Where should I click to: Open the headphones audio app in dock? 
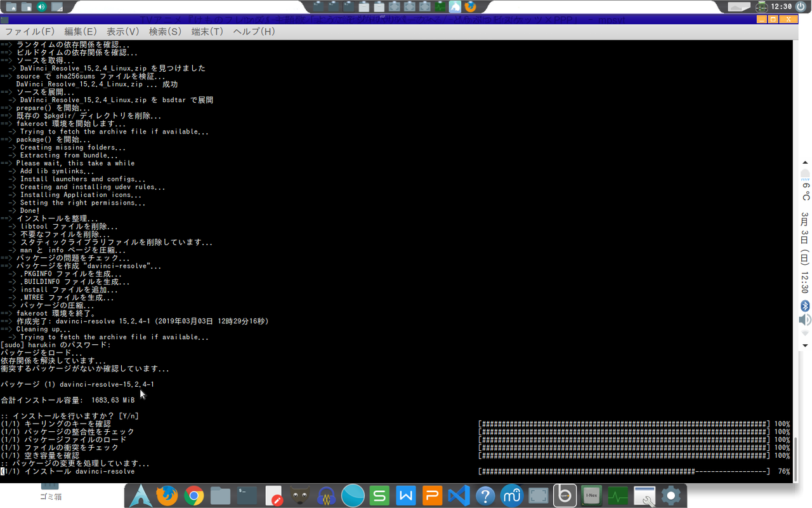coord(326,495)
